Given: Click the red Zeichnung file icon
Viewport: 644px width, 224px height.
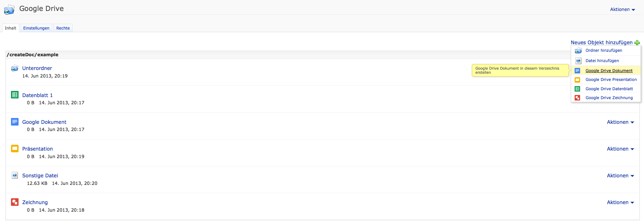Looking at the screenshot, I should point(15,202).
